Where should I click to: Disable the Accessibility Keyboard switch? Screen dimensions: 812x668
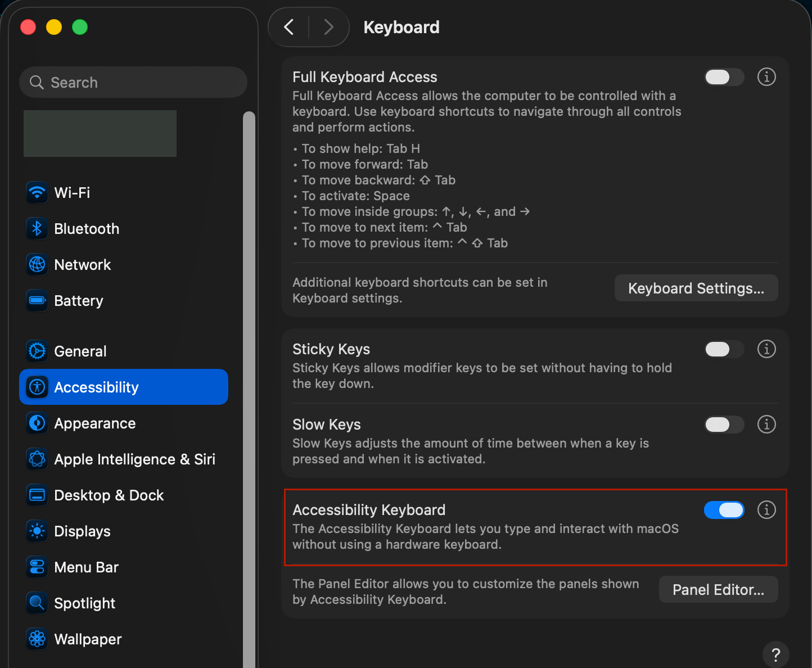(724, 510)
